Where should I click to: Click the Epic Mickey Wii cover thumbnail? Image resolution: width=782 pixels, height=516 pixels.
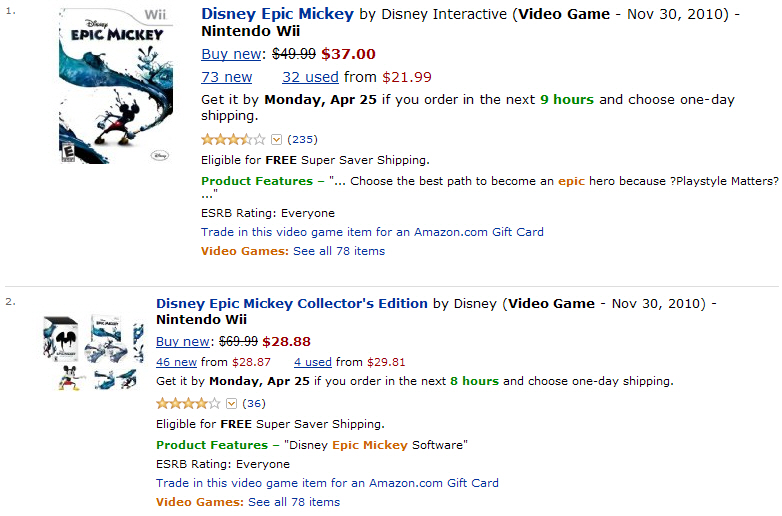[116, 86]
